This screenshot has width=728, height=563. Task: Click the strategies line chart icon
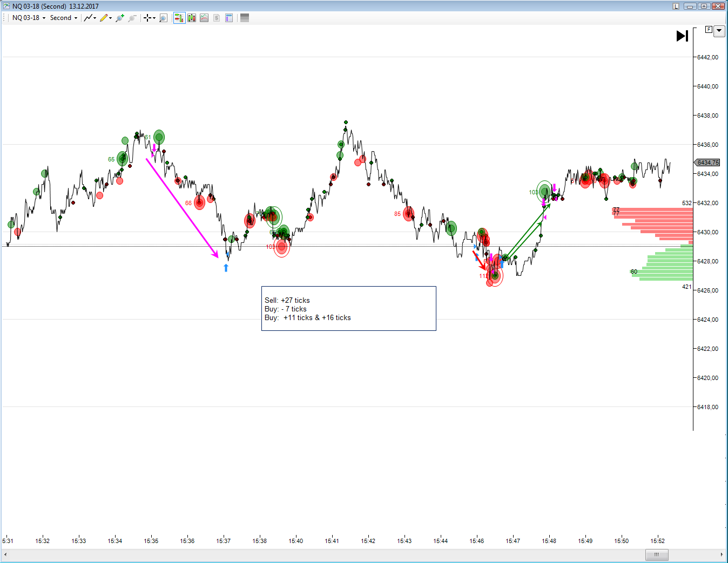click(204, 18)
